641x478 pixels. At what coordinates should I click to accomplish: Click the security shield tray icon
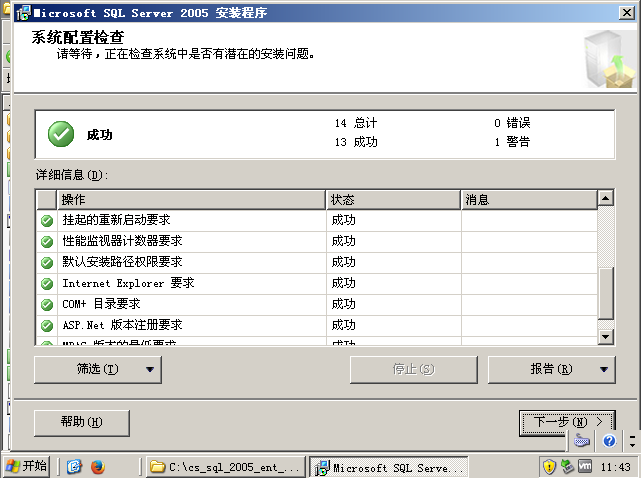point(549,466)
